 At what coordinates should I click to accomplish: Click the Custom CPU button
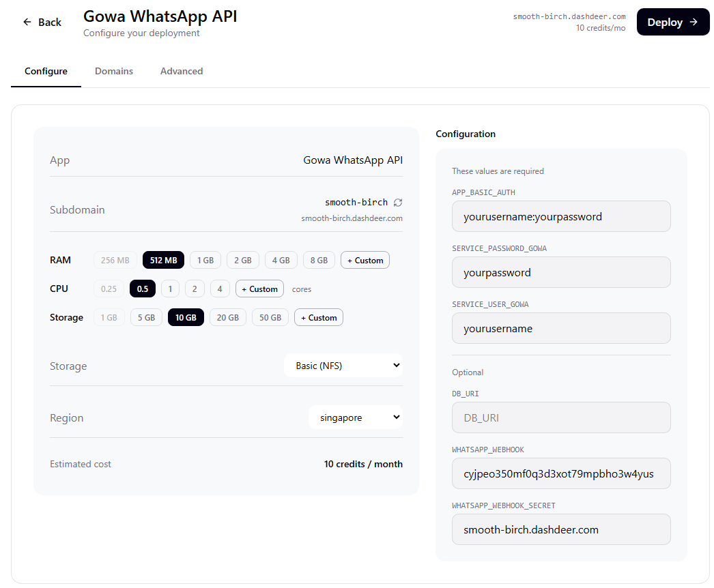click(x=259, y=289)
